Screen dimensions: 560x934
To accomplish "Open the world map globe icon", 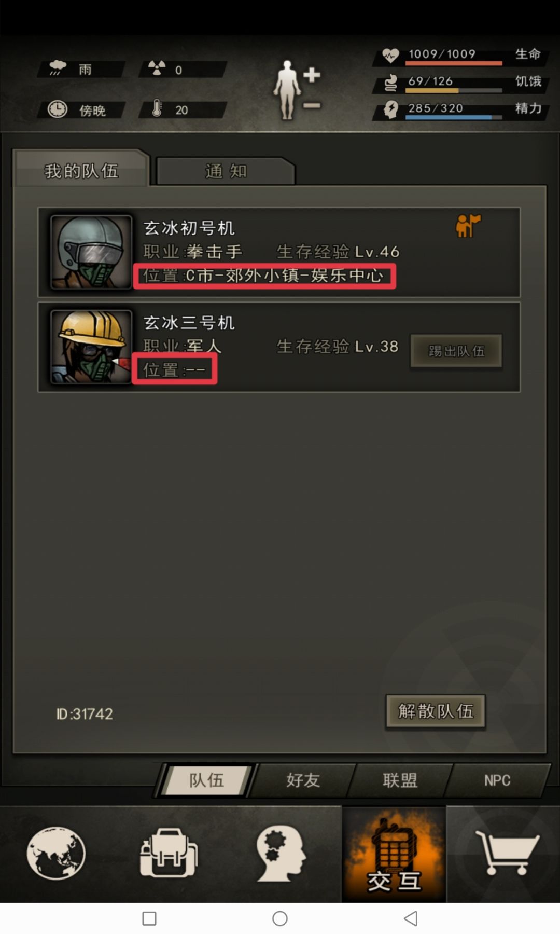I will (56, 853).
